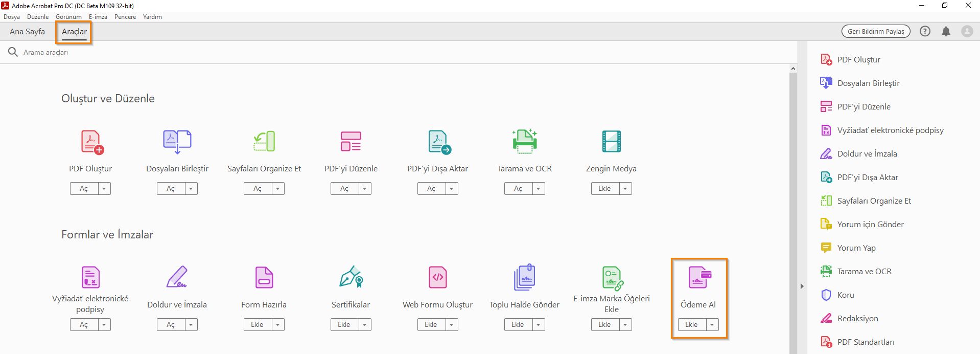Open PDF'yi Düzenle in the right sidebar
The width and height of the screenshot is (980, 354).
pyautogui.click(x=855, y=106)
